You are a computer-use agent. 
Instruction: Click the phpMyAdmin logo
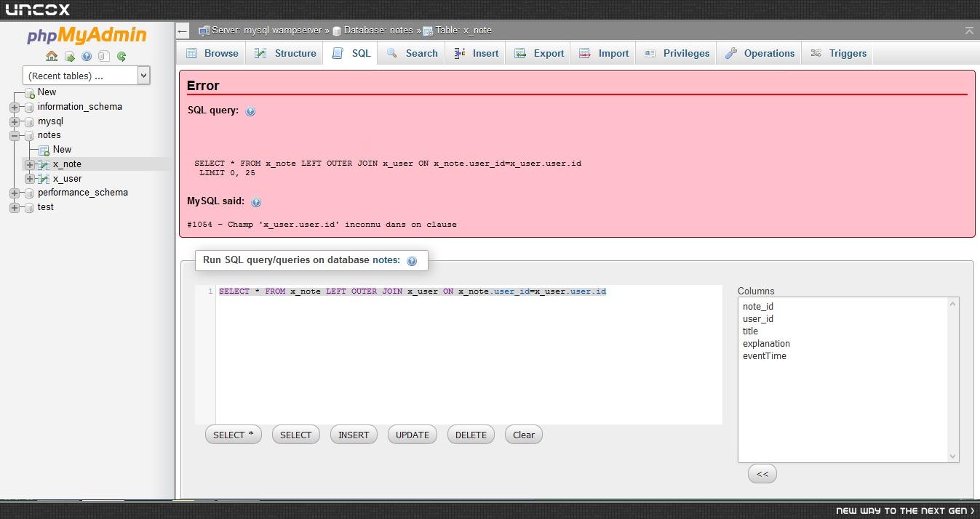coord(87,35)
